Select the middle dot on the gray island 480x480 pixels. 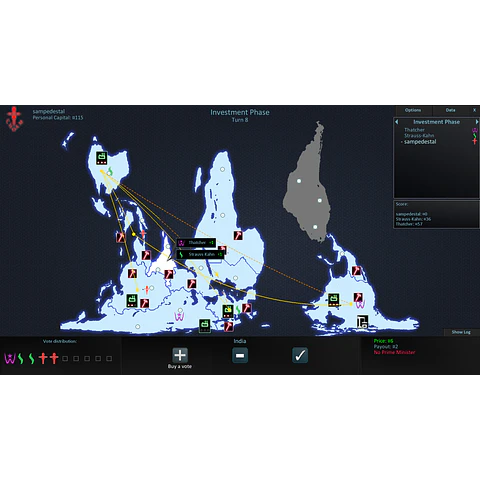point(320,200)
